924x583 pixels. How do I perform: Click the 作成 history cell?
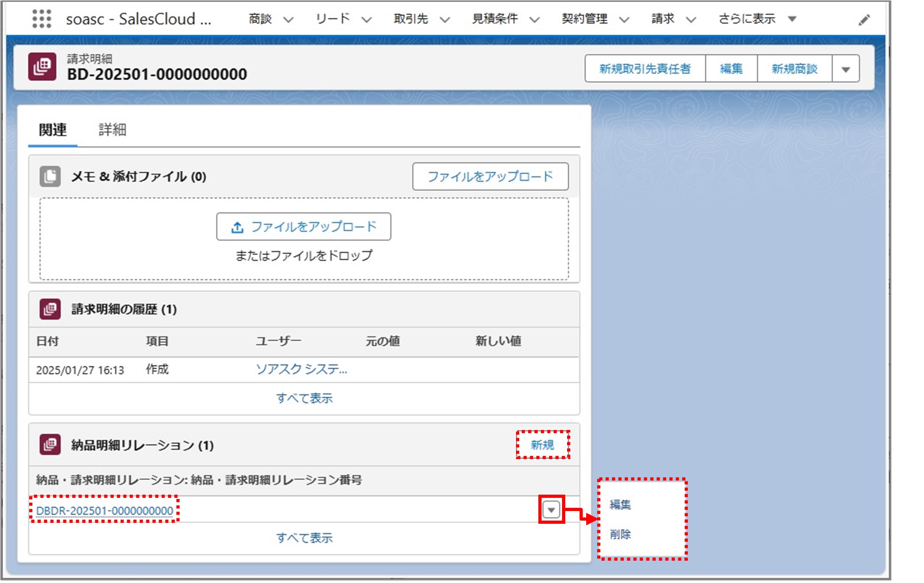(157, 369)
